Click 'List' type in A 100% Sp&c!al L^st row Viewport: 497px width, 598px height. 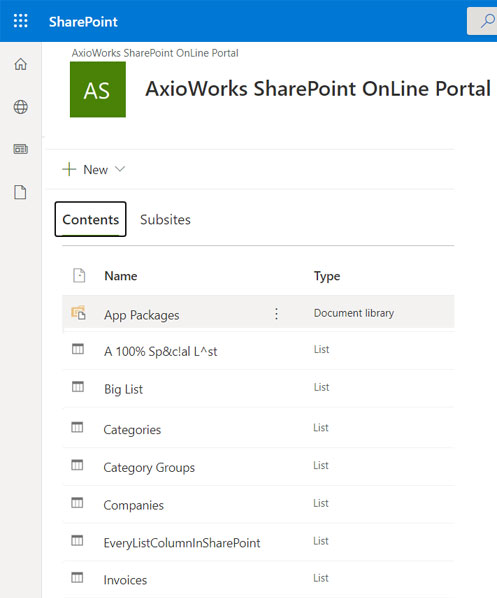tap(321, 349)
